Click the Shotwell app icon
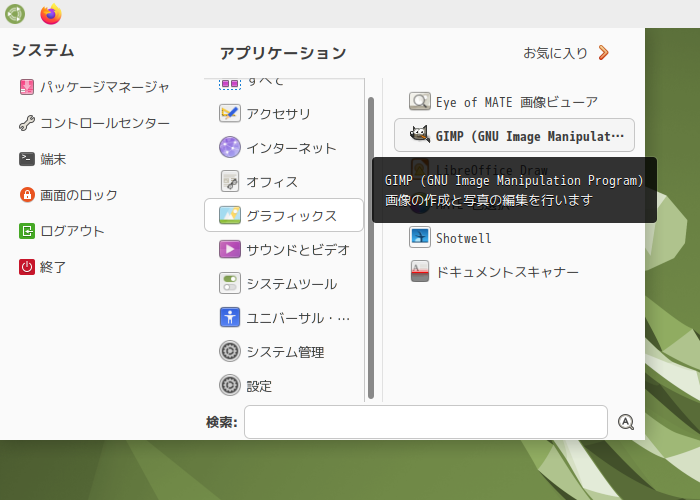Viewport: 700px width, 500px height. tap(420, 237)
